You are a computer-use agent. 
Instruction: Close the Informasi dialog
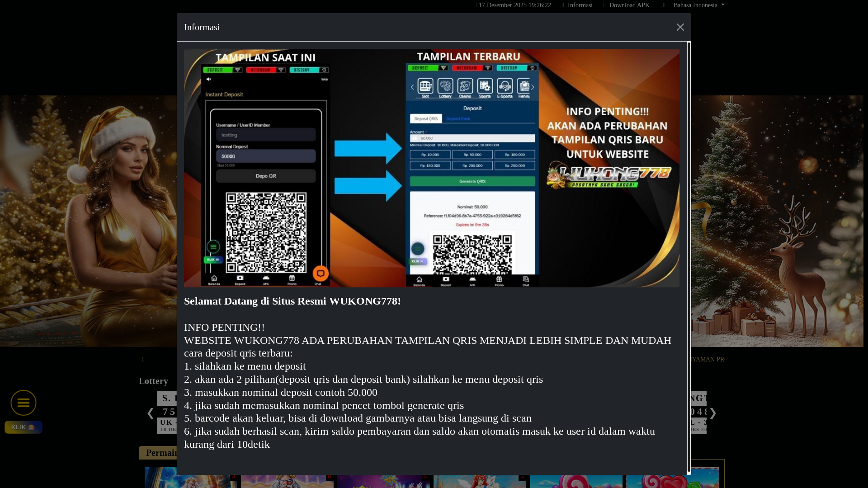click(680, 27)
